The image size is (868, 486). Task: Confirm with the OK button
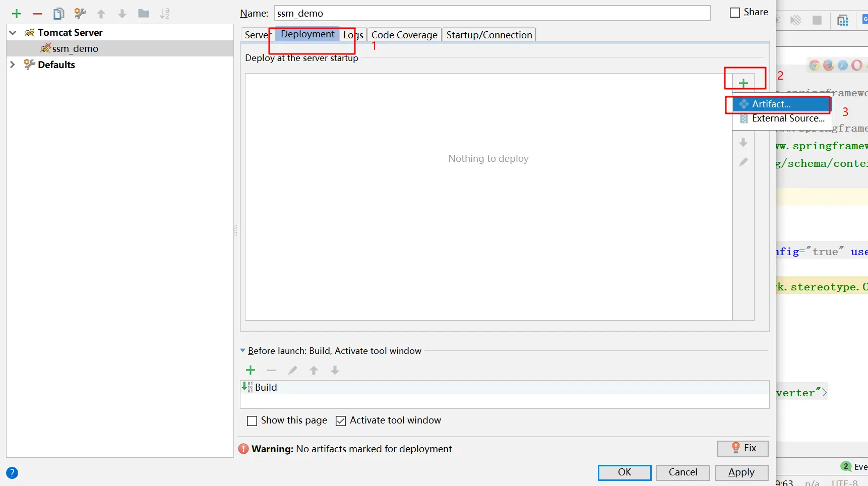click(x=625, y=472)
